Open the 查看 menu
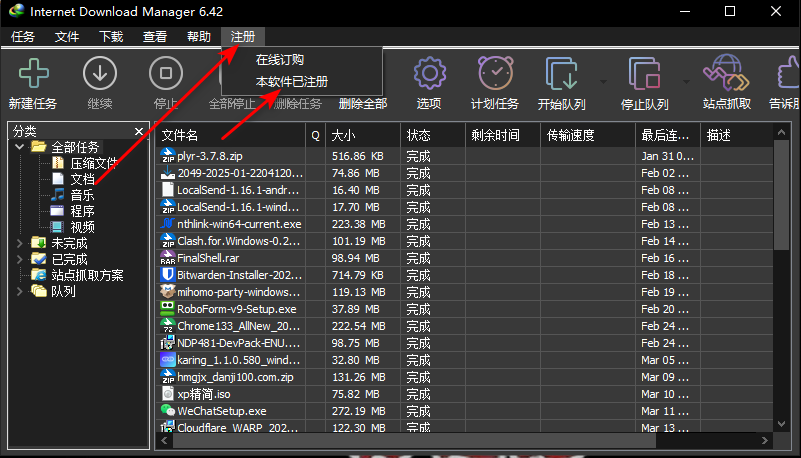This screenshot has height=458, width=801. 155,37
